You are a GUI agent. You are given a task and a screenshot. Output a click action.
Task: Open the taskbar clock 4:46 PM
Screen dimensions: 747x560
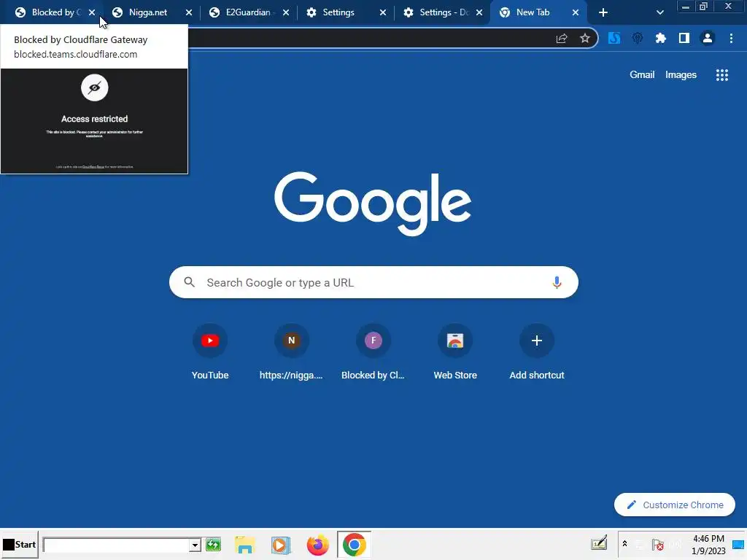[x=708, y=545]
